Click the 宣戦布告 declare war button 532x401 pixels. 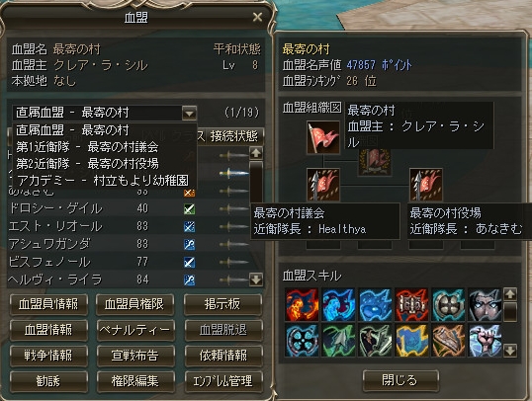pos(135,356)
